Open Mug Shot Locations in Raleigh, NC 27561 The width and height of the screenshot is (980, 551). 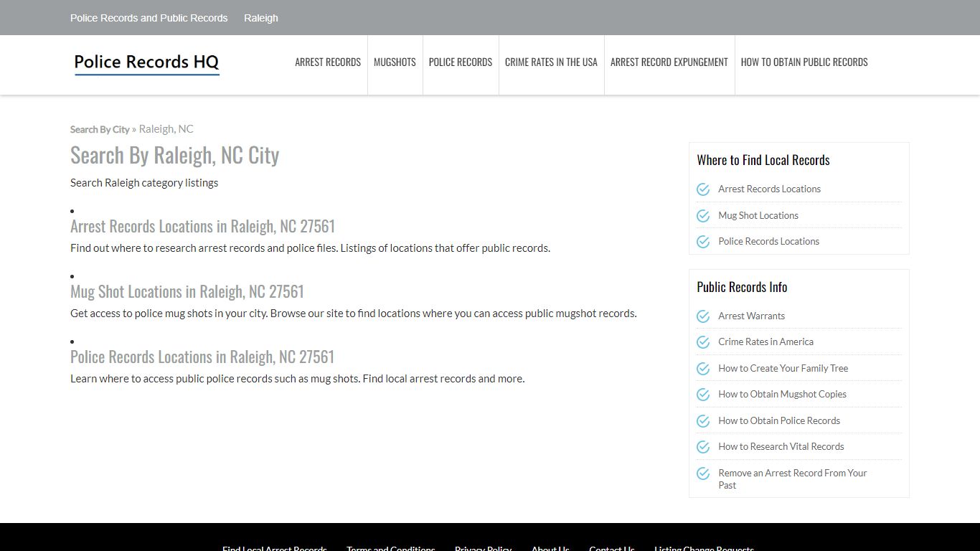tap(187, 291)
